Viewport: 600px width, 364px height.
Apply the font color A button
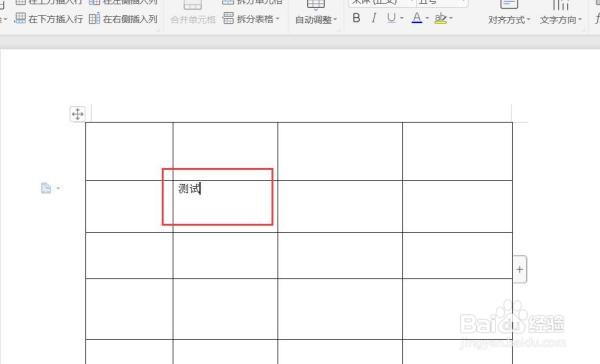tap(417, 18)
